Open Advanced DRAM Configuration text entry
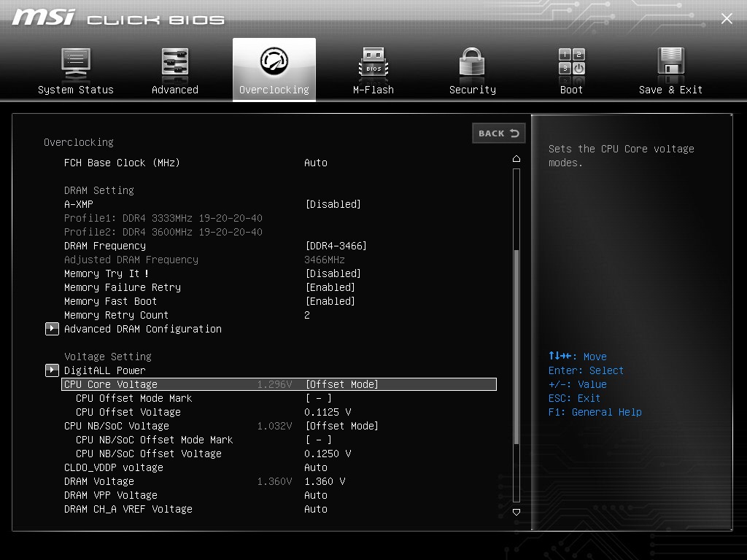Viewport: 747px width, 560px height. point(143,329)
